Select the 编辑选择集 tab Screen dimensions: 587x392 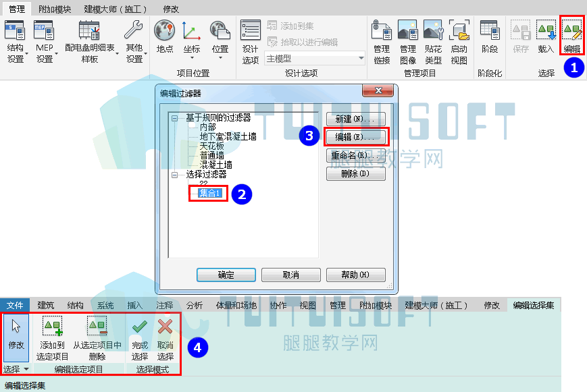534,305
